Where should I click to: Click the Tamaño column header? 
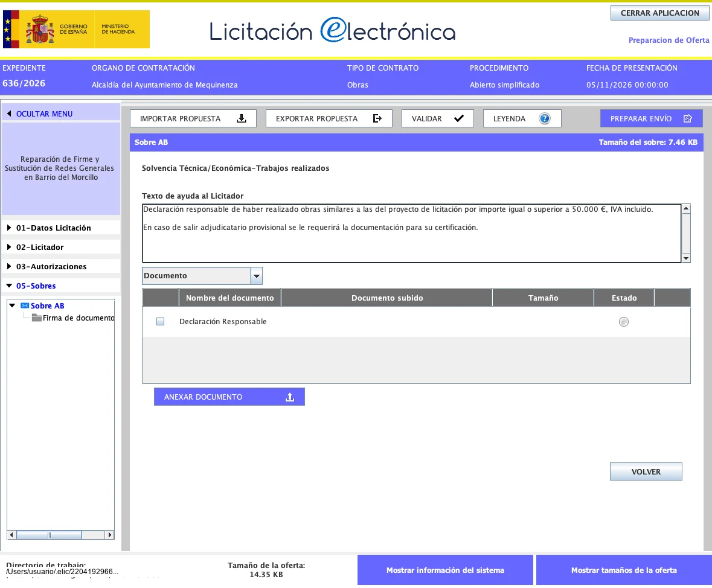543,298
